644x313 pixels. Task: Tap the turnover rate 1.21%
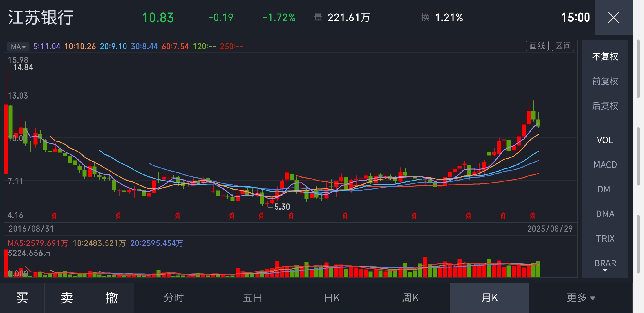[449, 18]
